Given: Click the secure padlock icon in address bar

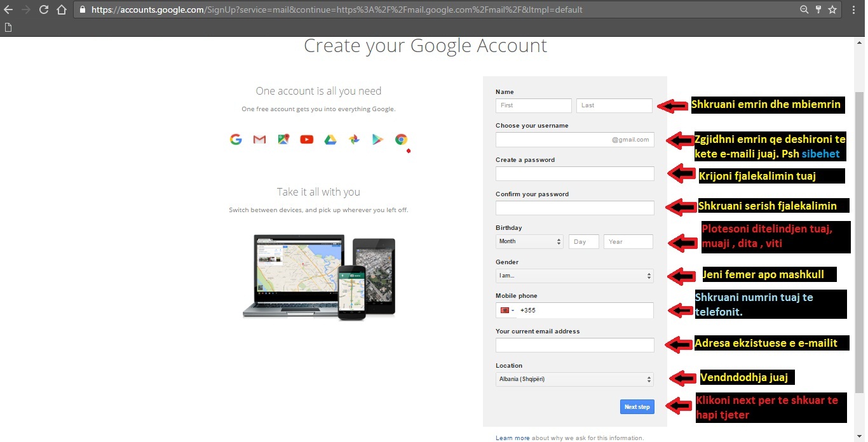Looking at the screenshot, I should [83, 10].
